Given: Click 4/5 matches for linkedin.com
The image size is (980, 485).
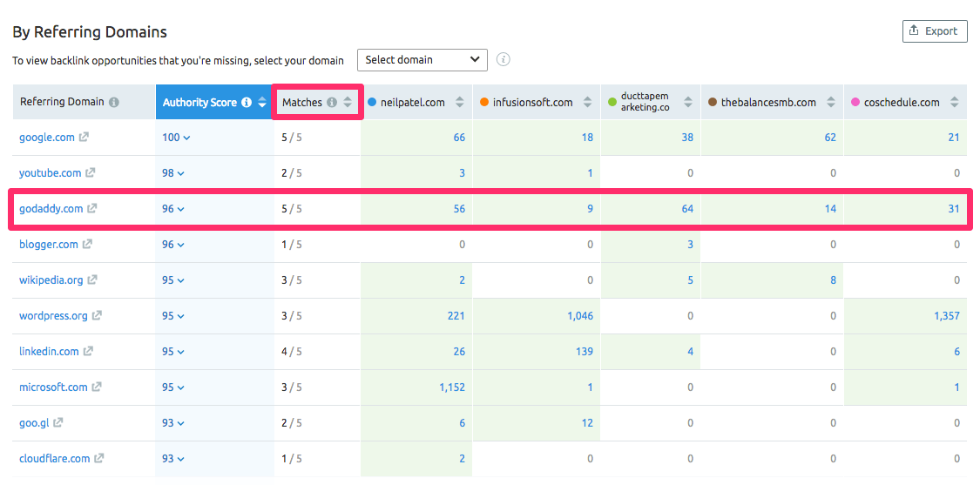Looking at the screenshot, I should (x=291, y=352).
